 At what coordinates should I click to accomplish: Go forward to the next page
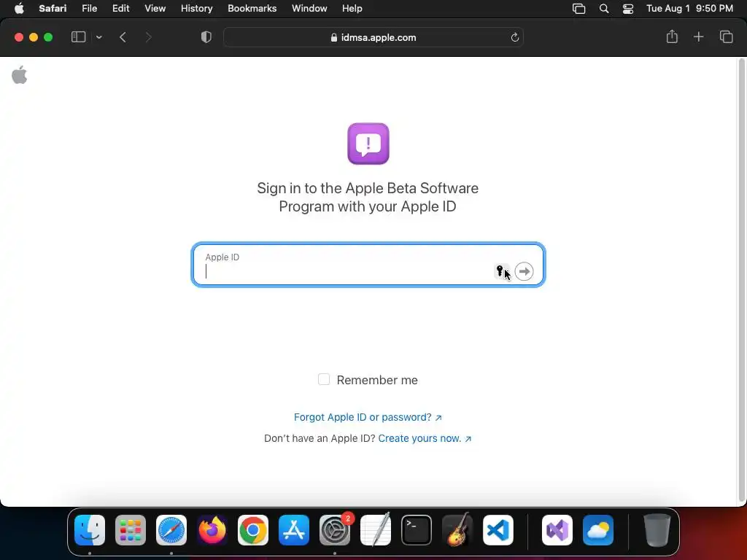148,37
